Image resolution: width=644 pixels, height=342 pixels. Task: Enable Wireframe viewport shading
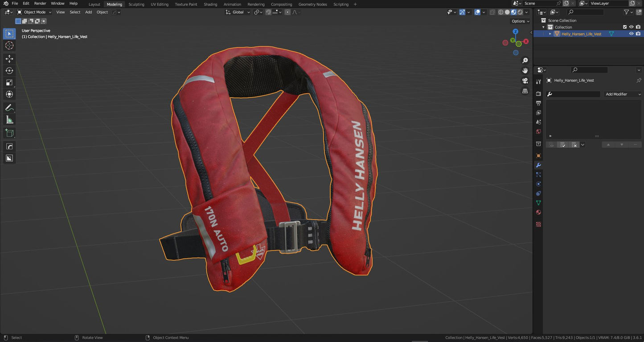(500, 12)
